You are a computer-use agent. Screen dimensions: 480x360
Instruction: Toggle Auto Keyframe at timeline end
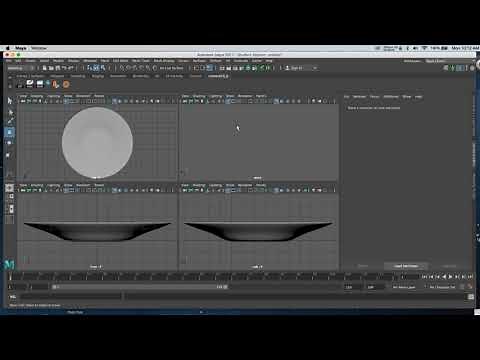tap(470, 286)
